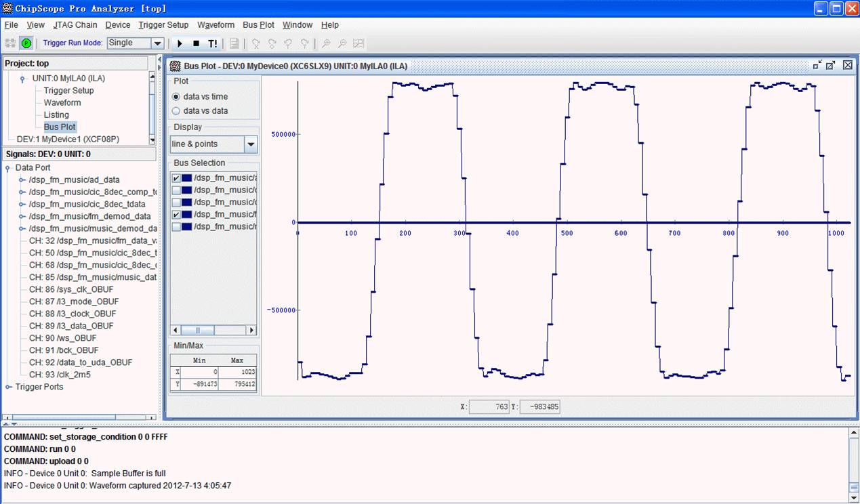Open Listing view in project tree
The height and width of the screenshot is (504, 860).
click(x=56, y=114)
